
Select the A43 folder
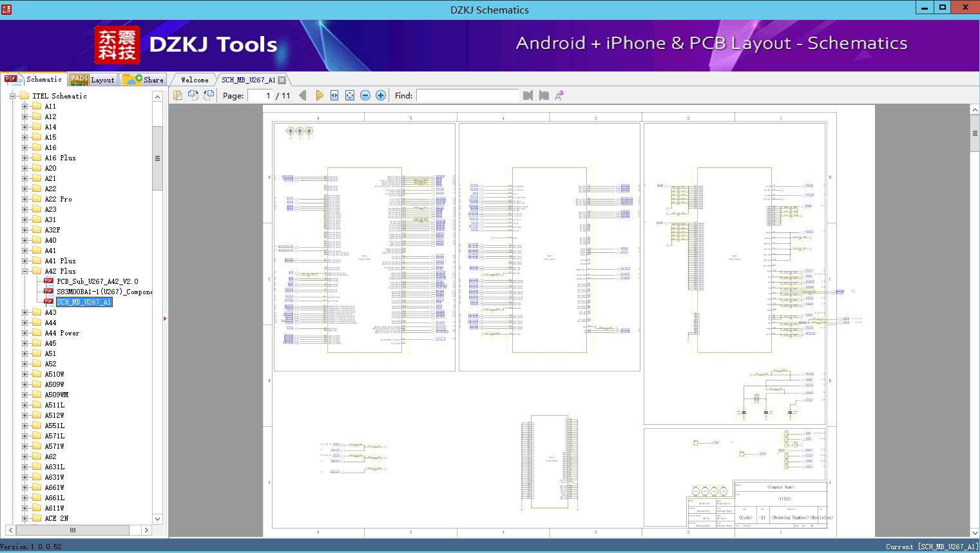[50, 312]
